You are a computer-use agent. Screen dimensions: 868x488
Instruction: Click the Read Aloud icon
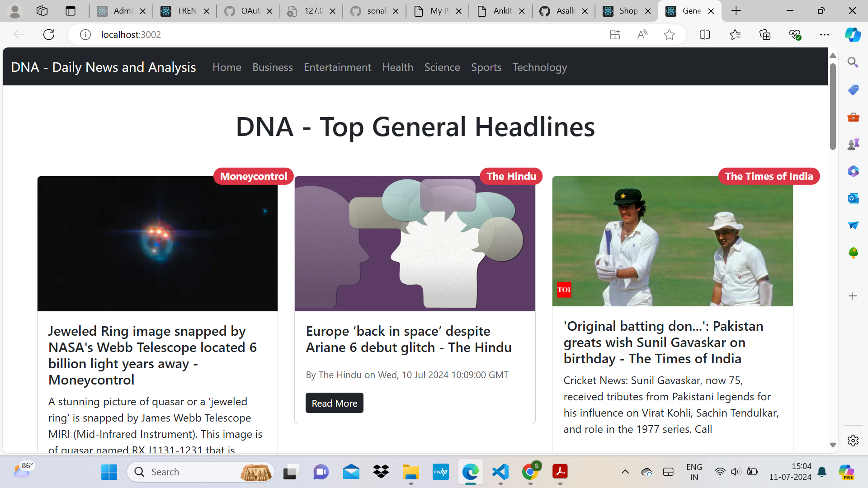pos(642,34)
